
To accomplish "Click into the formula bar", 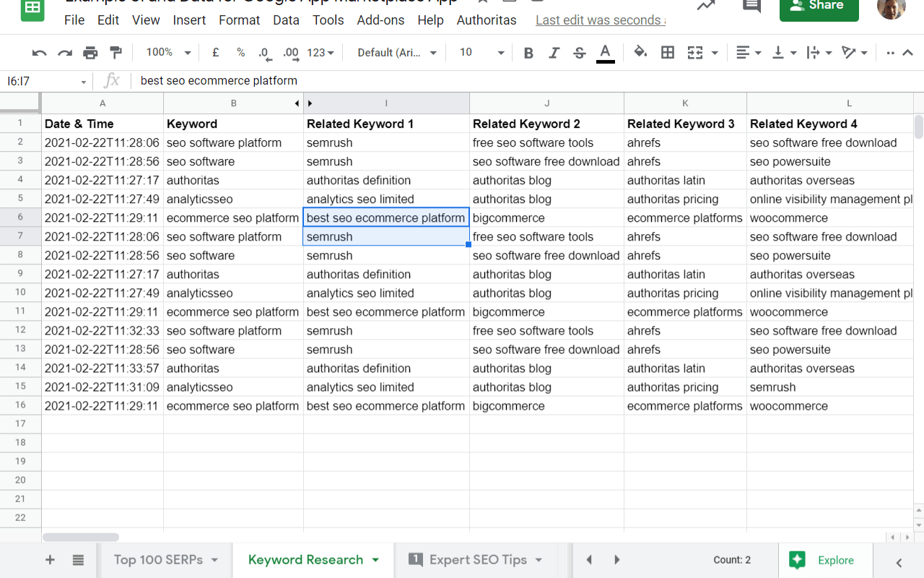I will [527, 81].
